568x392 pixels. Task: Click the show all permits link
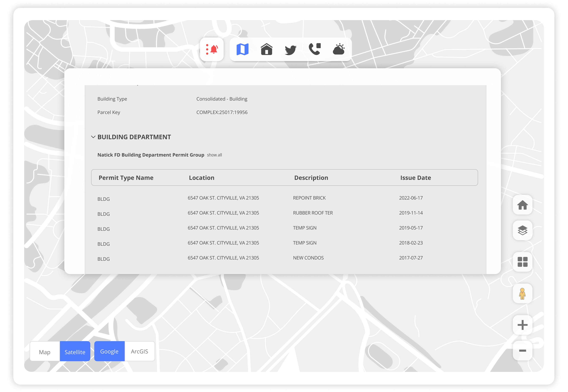[x=214, y=155]
